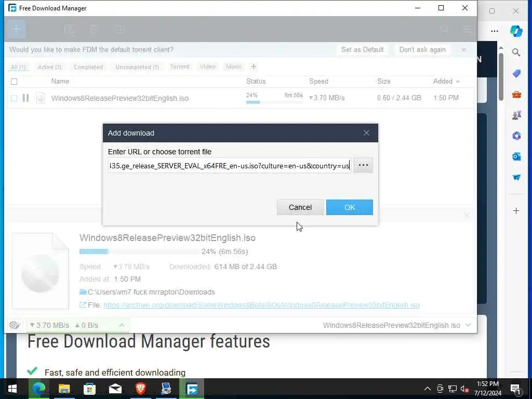Image resolution: width=532 pixels, height=399 pixels.
Task: Open Microsoft Store from taskbar
Action: [89, 389]
